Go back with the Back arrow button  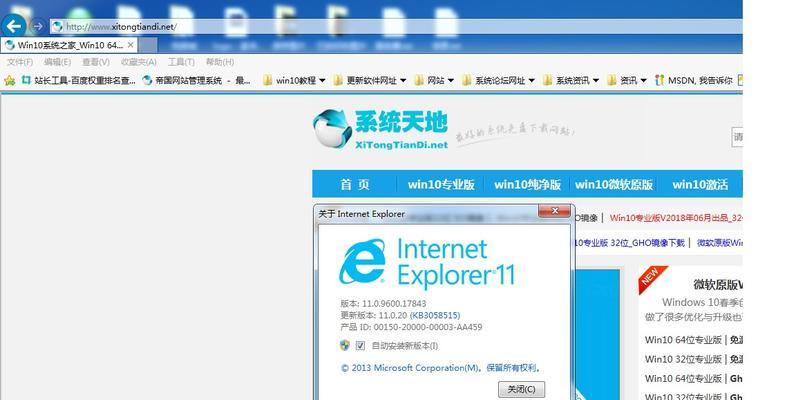(x=14, y=26)
